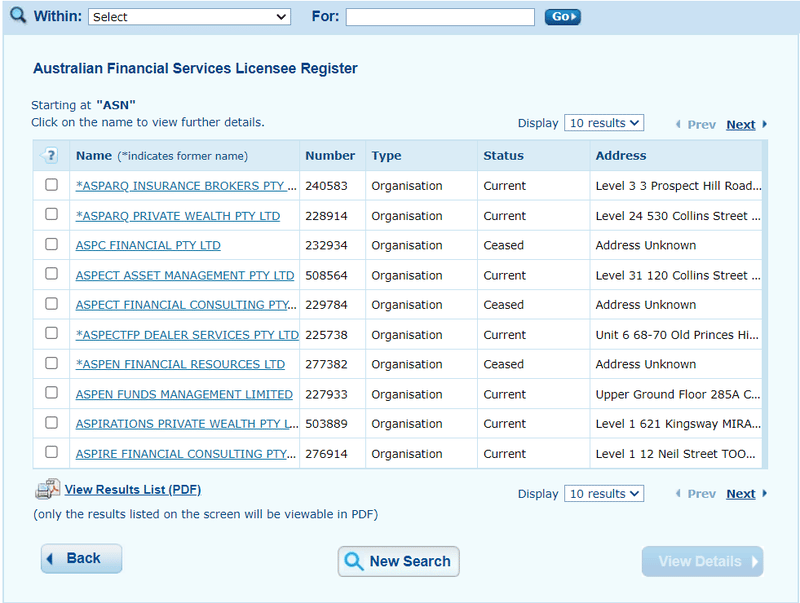Tick checkbox for ASPARQ PRIVATE WEALTH PTY LTD

coord(52,214)
